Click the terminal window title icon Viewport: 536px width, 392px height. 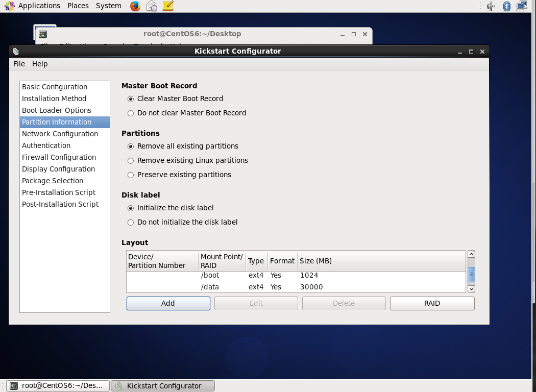tap(43, 34)
